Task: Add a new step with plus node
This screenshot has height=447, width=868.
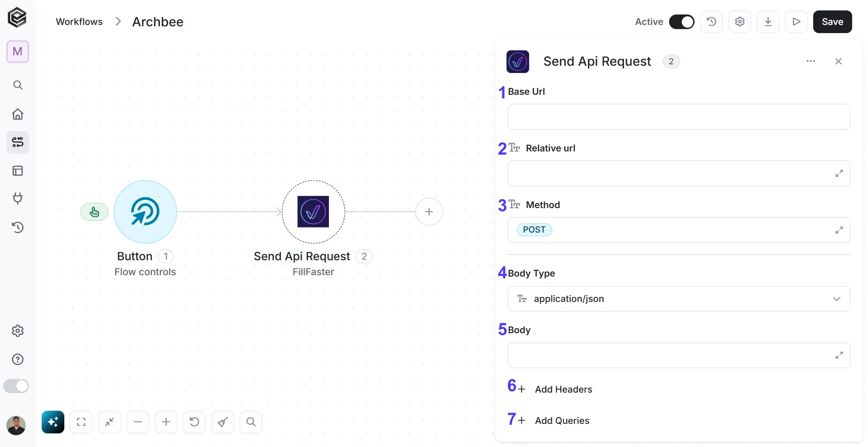Action: tap(429, 212)
